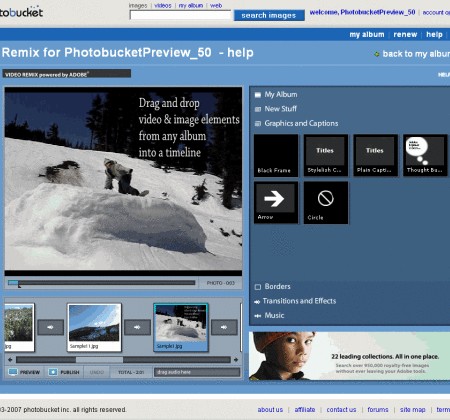Click timeline scroll right arrow
Viewport: 450px width, 420px height.
click(x=236, y=360)
